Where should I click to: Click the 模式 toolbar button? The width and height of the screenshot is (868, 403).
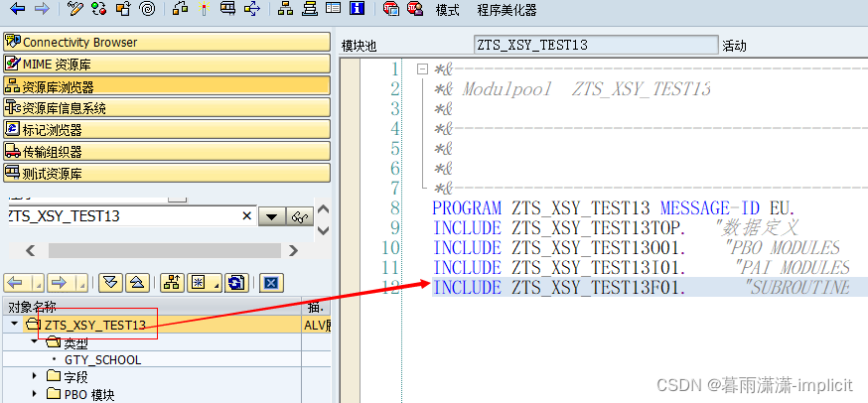coord(447,10)
